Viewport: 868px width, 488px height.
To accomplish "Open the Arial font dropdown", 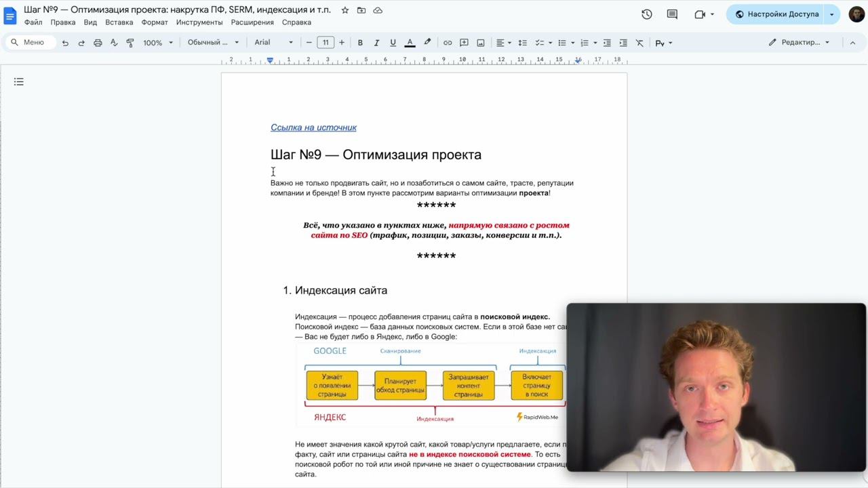I will point(273,43).
